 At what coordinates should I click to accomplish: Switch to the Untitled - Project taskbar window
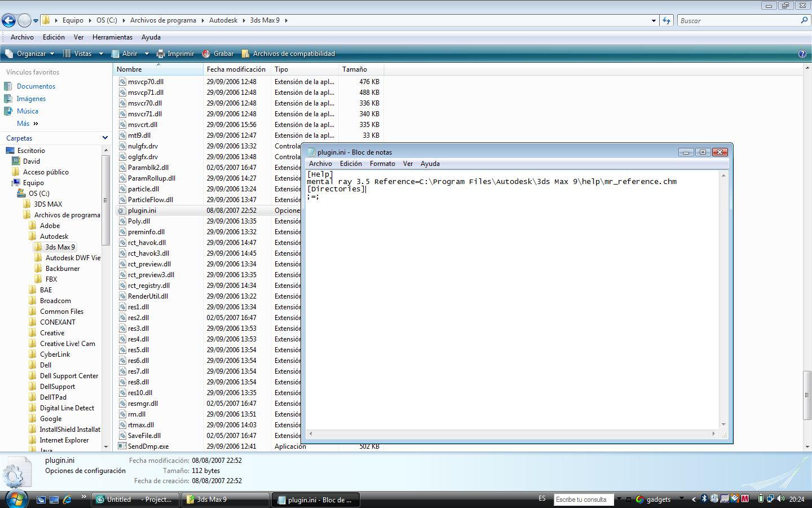pos(136,500)
